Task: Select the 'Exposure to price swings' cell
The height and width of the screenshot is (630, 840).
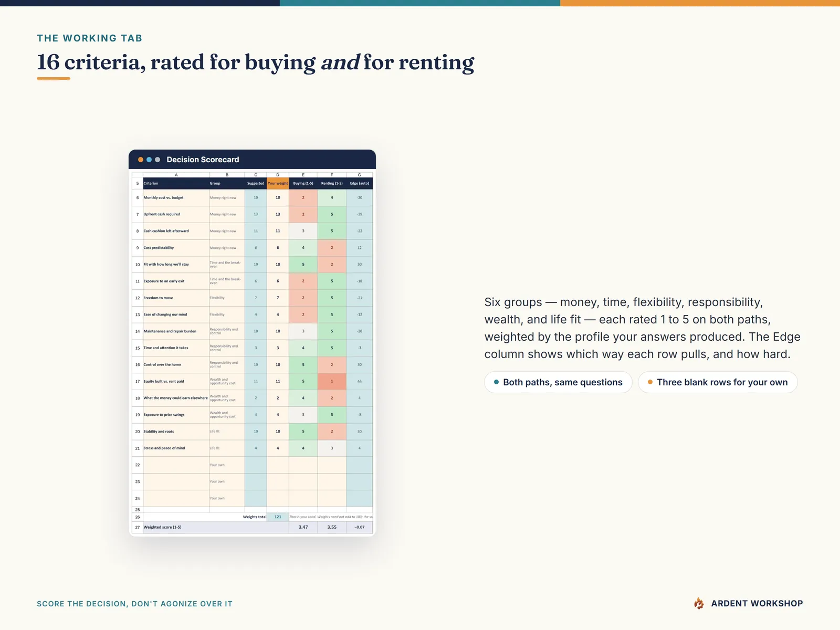Action: click(x=176, y=415)
